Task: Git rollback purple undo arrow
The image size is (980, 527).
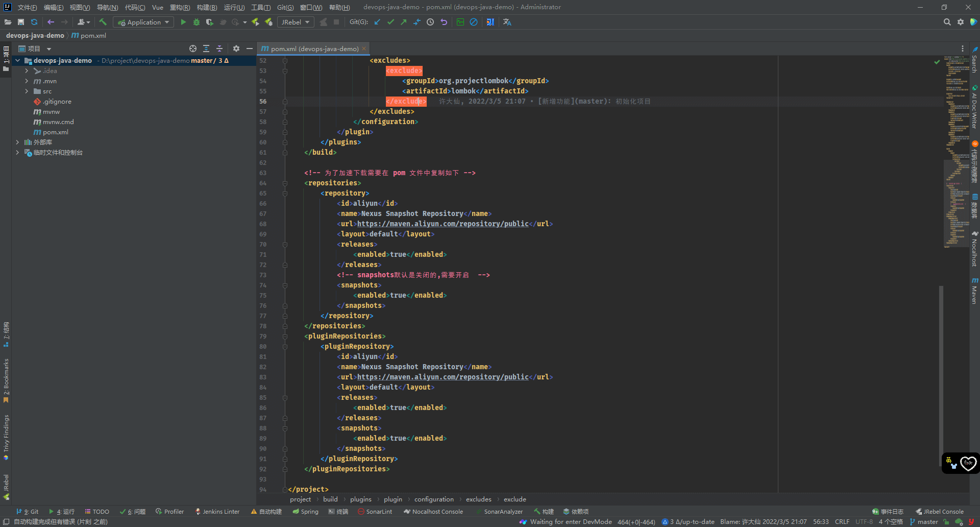Action: point(444,22)
